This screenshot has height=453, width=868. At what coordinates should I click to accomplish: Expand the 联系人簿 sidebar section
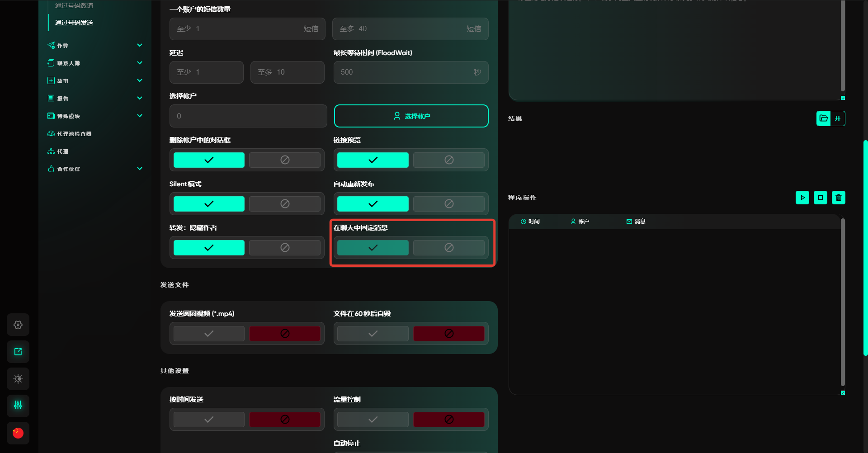pyautogui.click(x=95, y=63)
